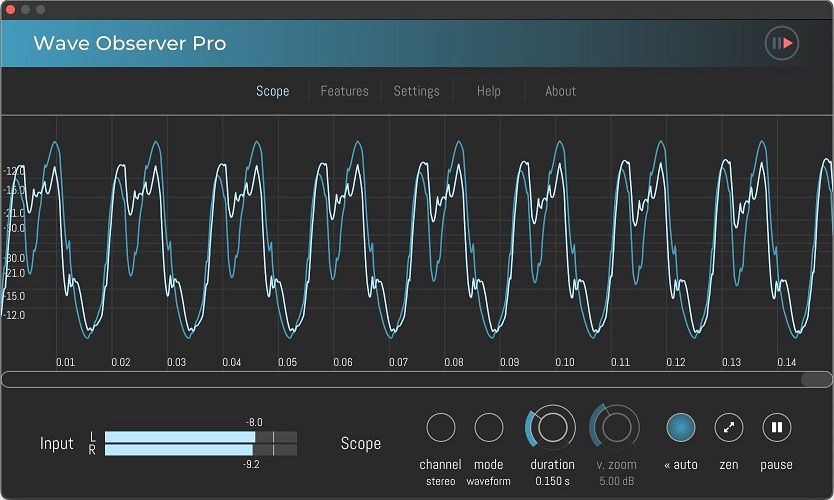Switch to the Scope tab

click(272, 91)
